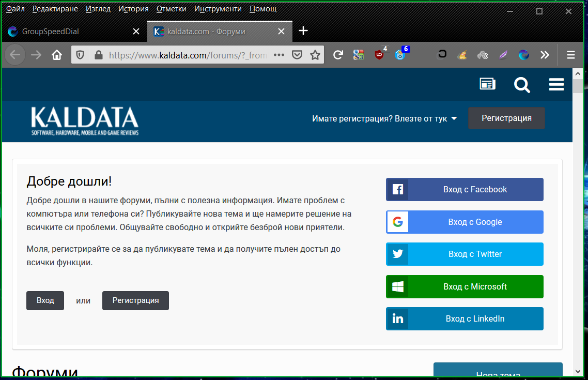This screenshot has height=380, width=588.
Task: Open the Файл menu
Action: [x=16, y=9]
